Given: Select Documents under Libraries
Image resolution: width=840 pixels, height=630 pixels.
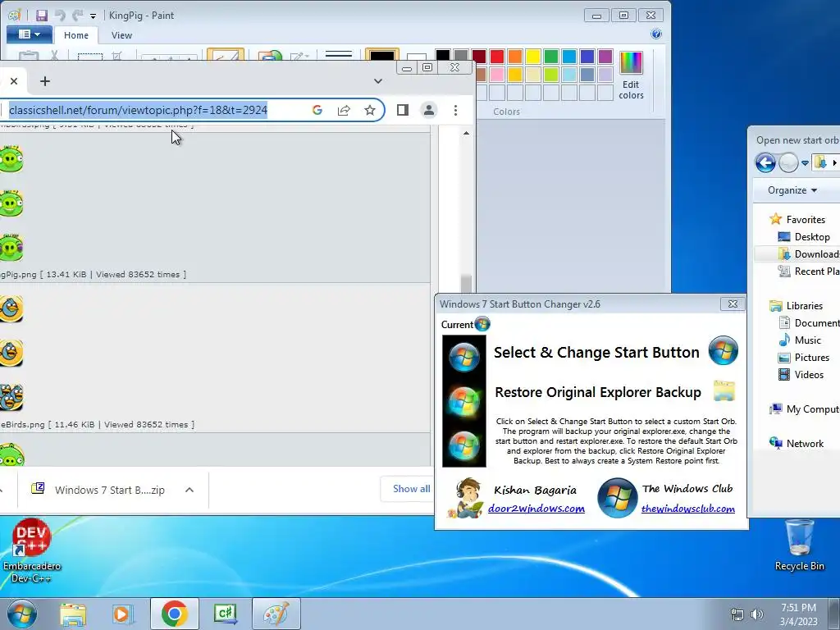Looking at the screenshot, I should click(x=809, y=322).
